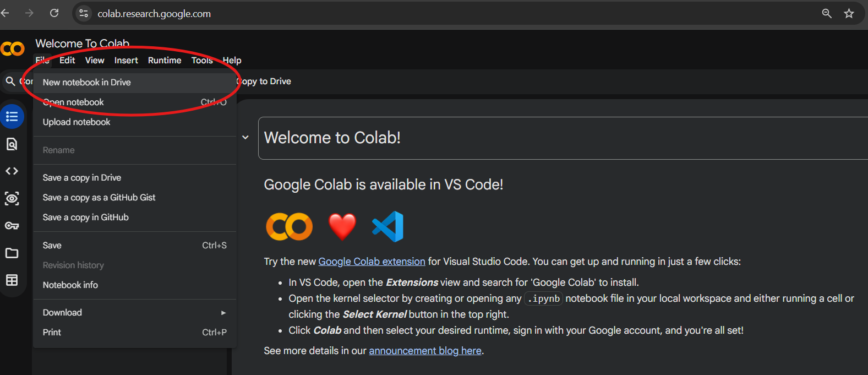
Task: Click the Welcome To Colab notebook title
Action: click(x=83, y=44)
